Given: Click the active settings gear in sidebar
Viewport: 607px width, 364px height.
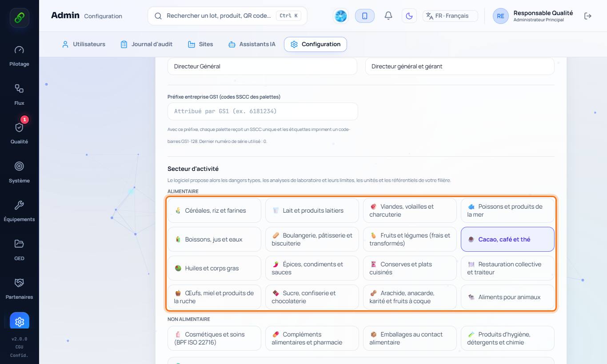Looking at the screenshot, I should pyautogui.click(x=20, y=321).
